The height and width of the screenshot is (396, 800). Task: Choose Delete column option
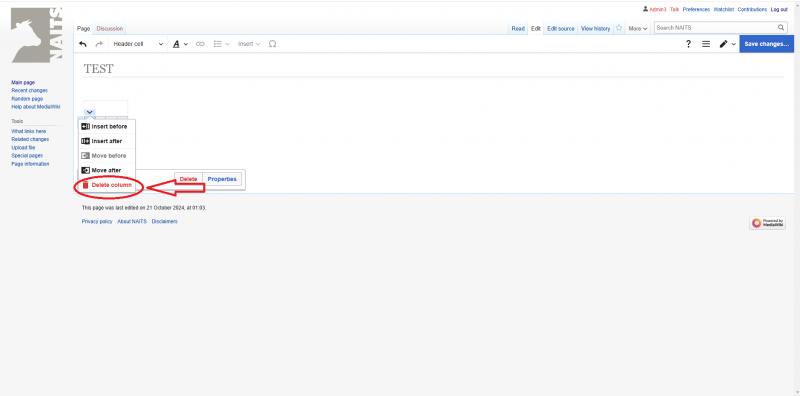[x=107, y=185]
